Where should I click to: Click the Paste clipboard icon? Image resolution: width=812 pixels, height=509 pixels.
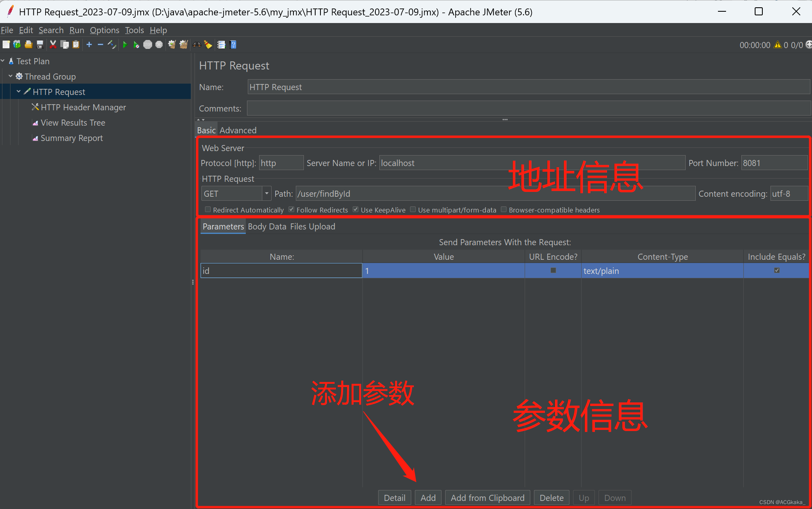click(x=75, y=44)
